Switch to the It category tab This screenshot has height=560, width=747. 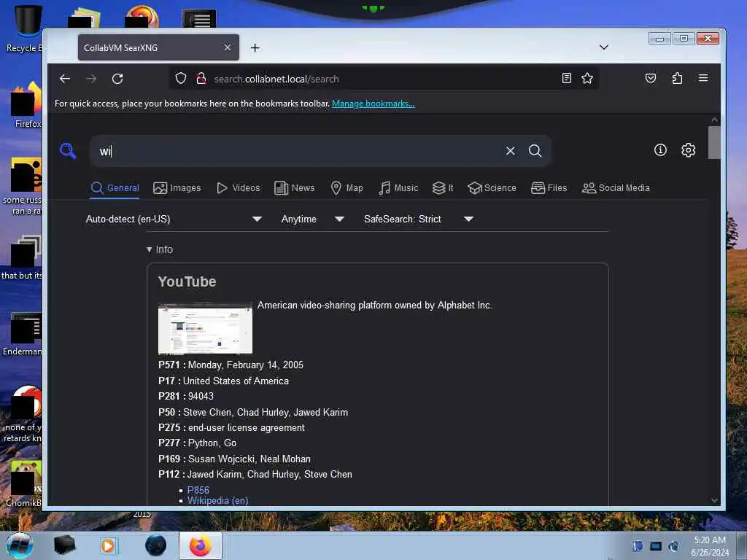443,188
